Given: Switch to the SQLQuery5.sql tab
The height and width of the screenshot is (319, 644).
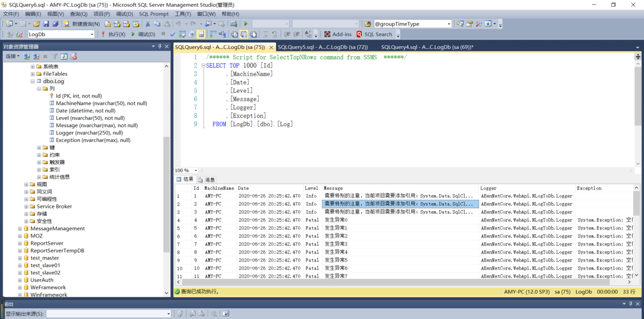Looking at the screenshot, I should click(323, 47).
